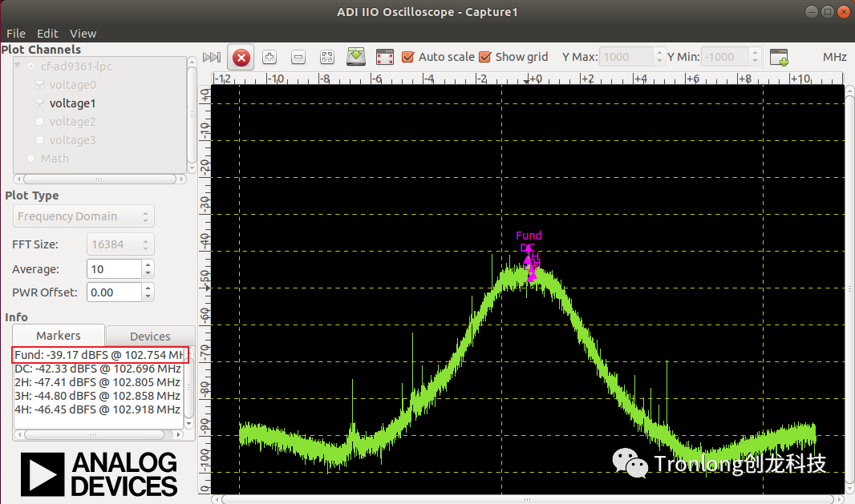855x504 pixels.
Task: Open the FFT Size dropdown
Action: click(120, 244)
